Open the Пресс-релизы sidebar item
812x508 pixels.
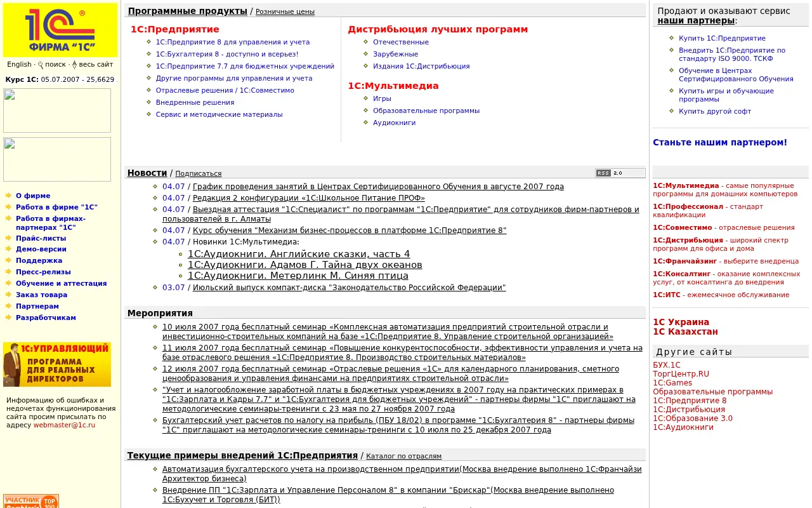[x=43, y=272]
